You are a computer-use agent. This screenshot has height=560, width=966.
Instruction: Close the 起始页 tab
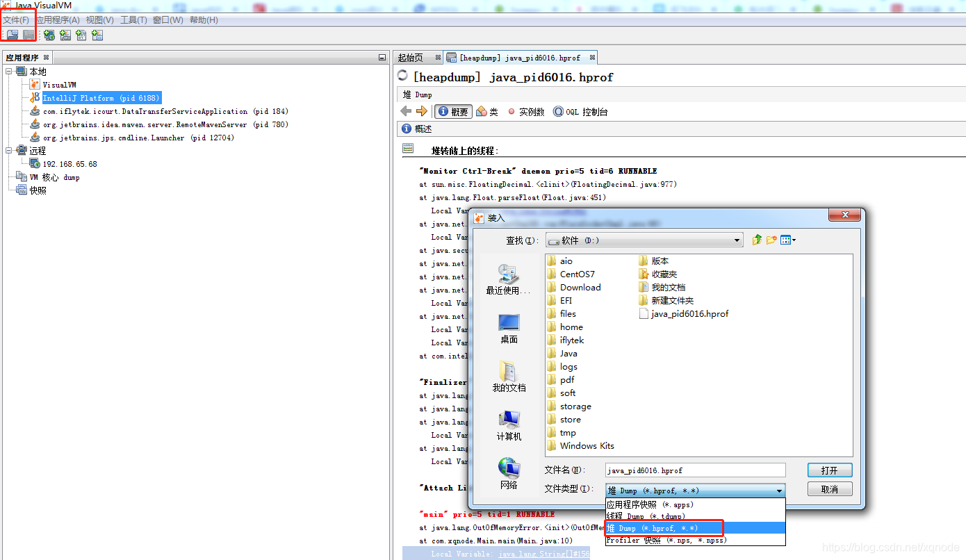(x=438, y=58)
